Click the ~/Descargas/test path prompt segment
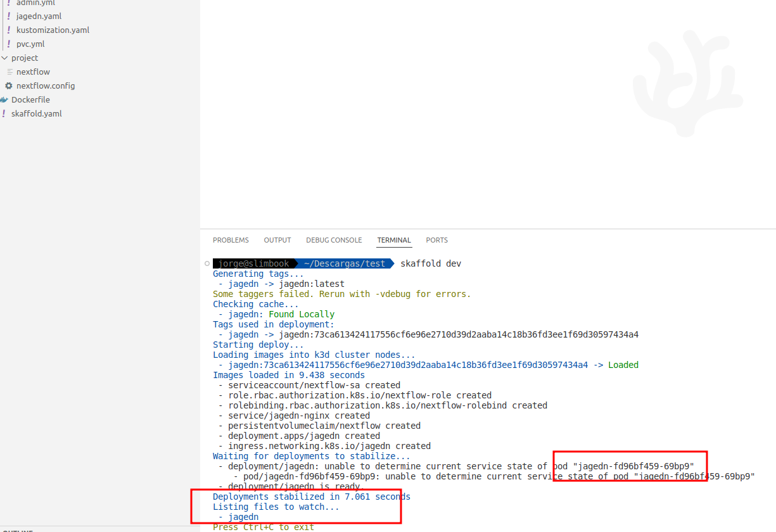 coord(344,263)
